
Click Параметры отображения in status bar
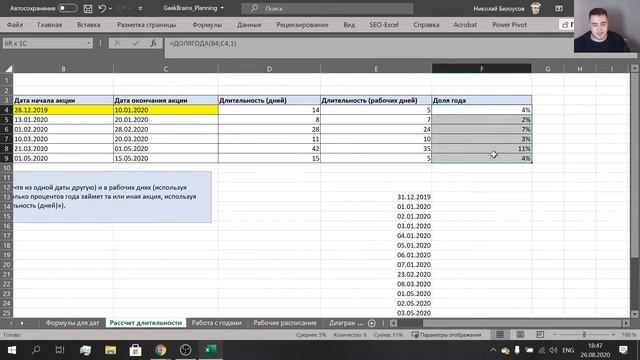tap(447, 335)
